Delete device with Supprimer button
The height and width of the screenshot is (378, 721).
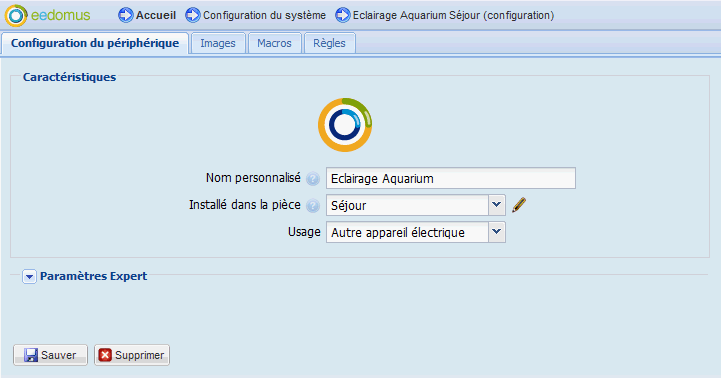(x=132, y=355)
